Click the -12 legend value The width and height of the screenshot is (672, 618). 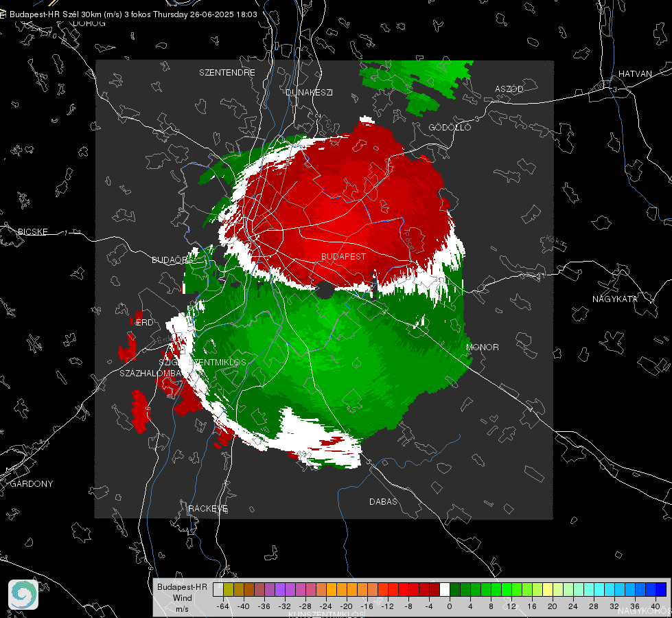[x=387, y=606]
